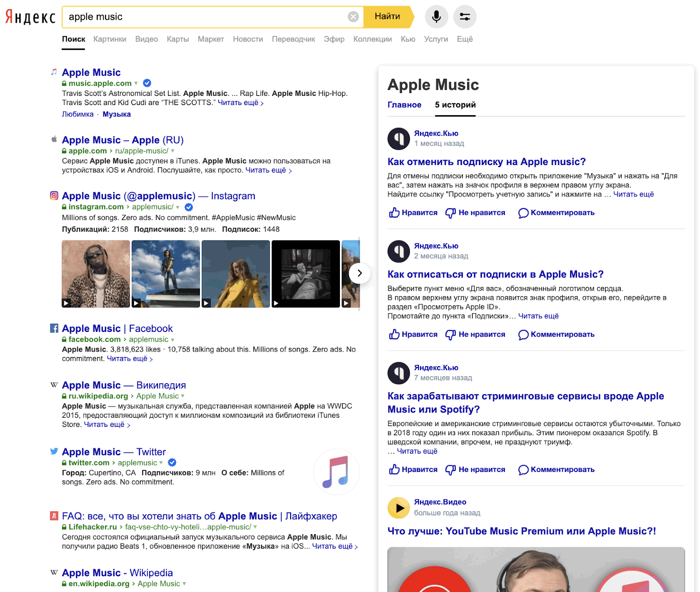700x592 pixels.
Task: Click the Instagram favicon beside Apple Music result
Action: point(54,196)
